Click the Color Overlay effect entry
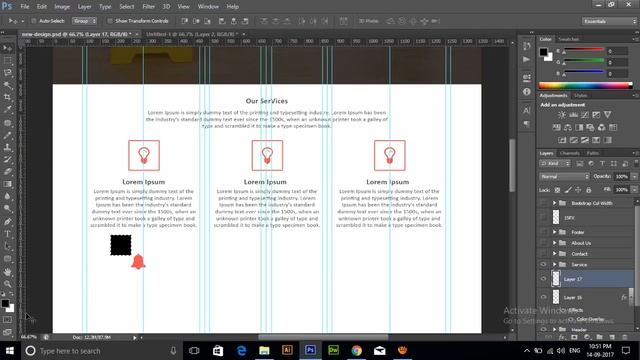Screen dimensions: 640x360 pyautogui.click(x=590, y=319)
